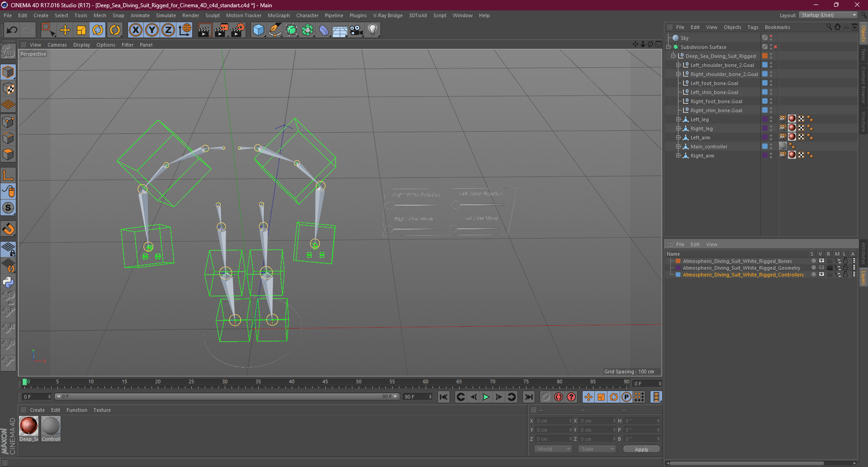
Task: Toggle Sky visibility dots
Action: (771, 38)
